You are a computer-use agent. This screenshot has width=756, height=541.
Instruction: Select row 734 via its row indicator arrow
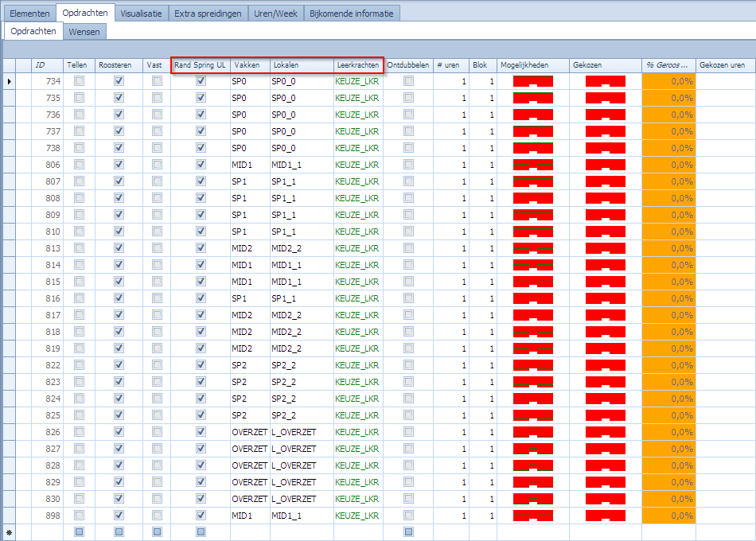tap(10, 81)
